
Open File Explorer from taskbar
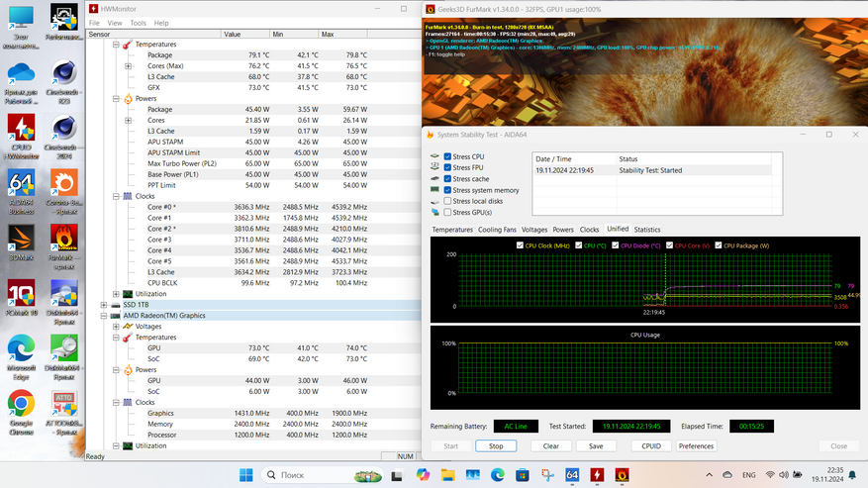pyautogui.click(x=447, y=475)
